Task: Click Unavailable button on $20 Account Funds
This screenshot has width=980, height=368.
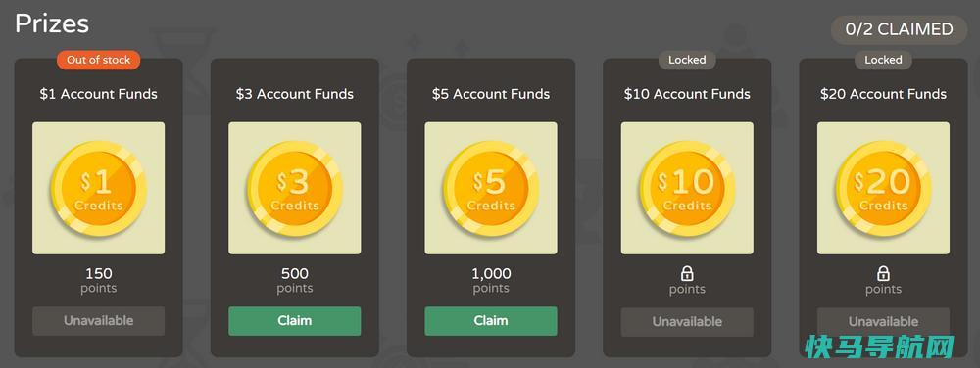Action: click(x=884, y=322)
